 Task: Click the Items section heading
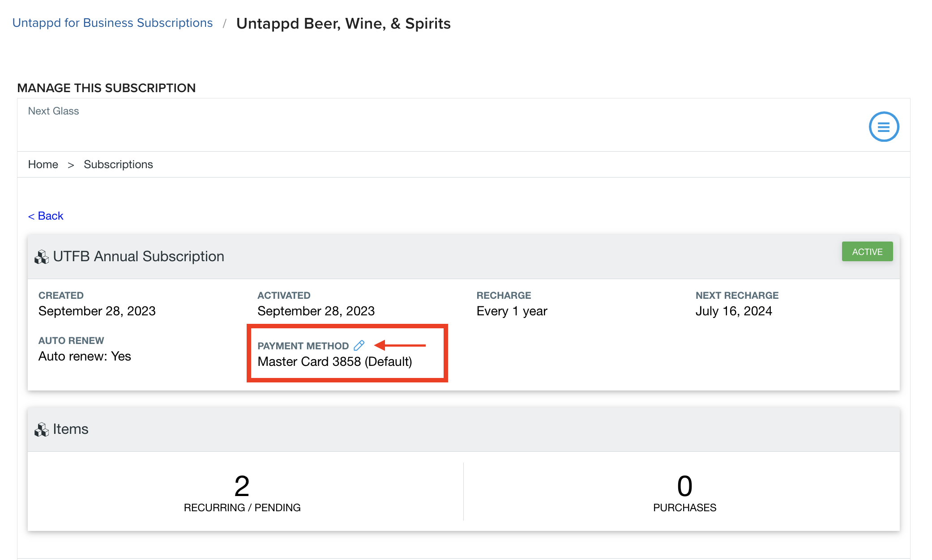click(x=71, y=429)
